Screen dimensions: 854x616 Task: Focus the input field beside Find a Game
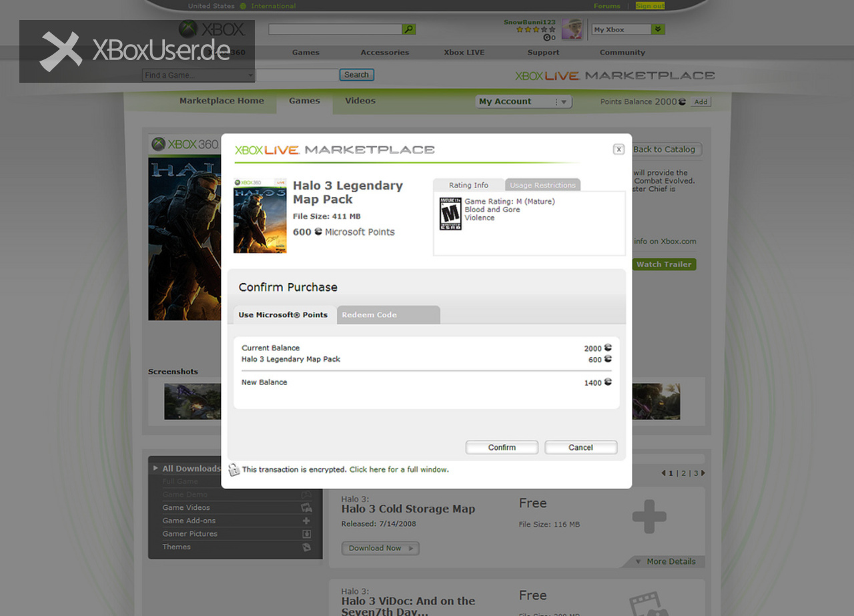(x=297, y=75)
